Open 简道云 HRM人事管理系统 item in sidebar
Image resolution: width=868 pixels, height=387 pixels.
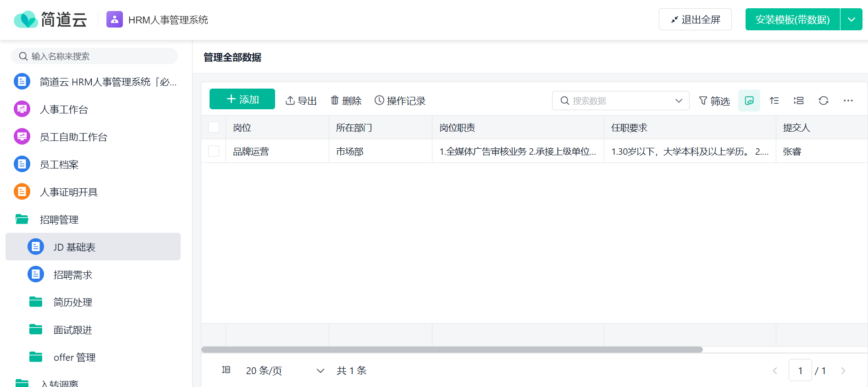(93, 82)
